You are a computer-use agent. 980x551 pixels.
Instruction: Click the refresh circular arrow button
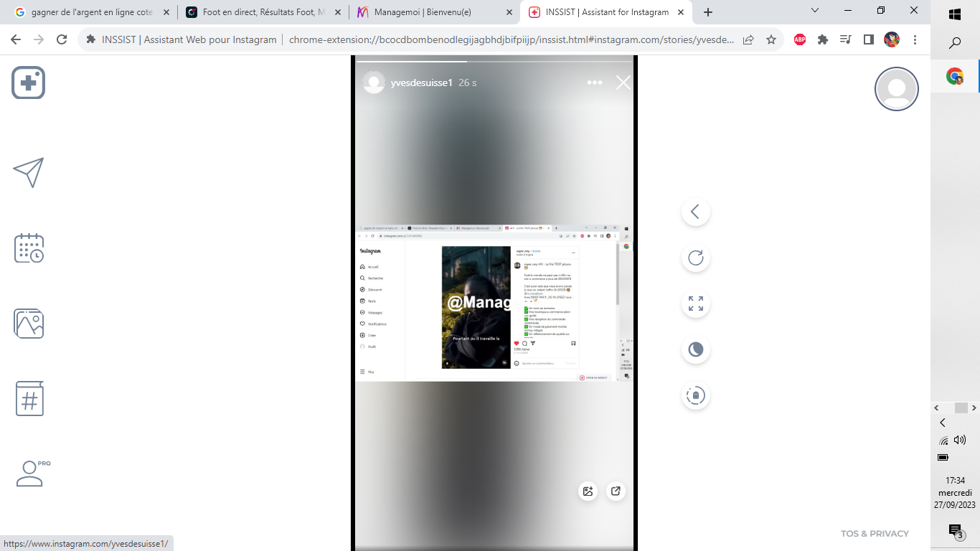click(x=695, y=258)
